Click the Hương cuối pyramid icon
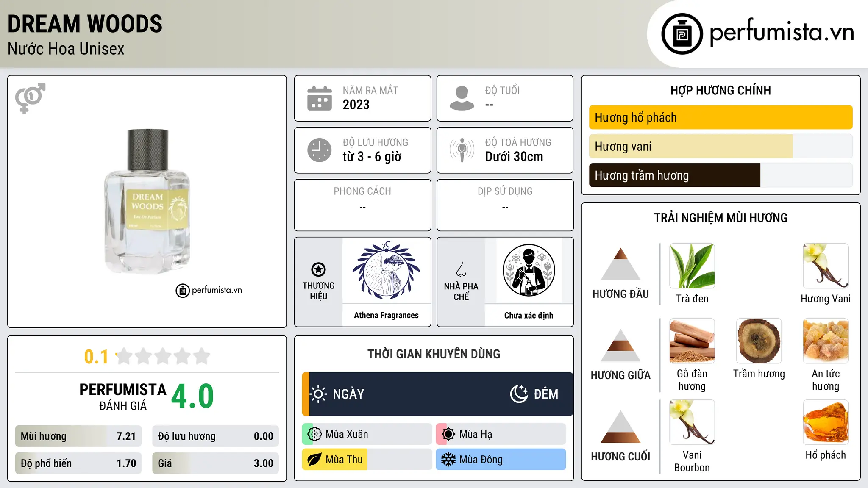 click(620, 427)
